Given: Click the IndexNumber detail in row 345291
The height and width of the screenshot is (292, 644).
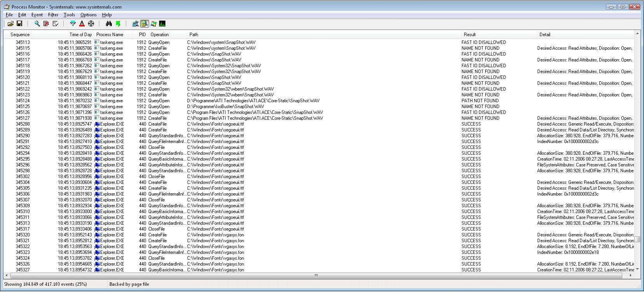Looking at the screenshot, I should point(568,142).
